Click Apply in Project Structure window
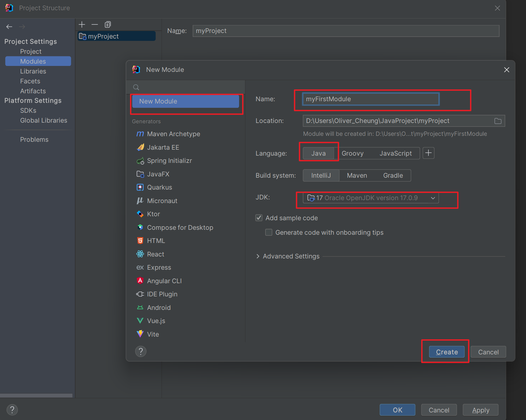This screenshot has height=420, width=526. (480, 410)
